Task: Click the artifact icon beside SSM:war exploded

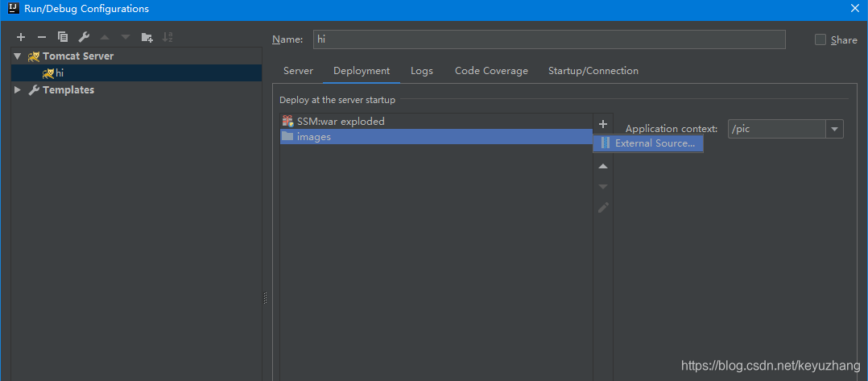Action: 287,121
